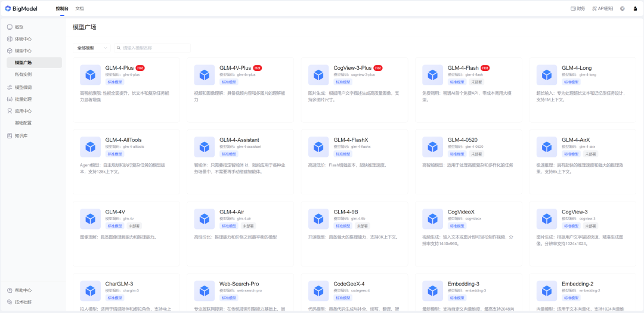Click the search magnifier icon

119,48
